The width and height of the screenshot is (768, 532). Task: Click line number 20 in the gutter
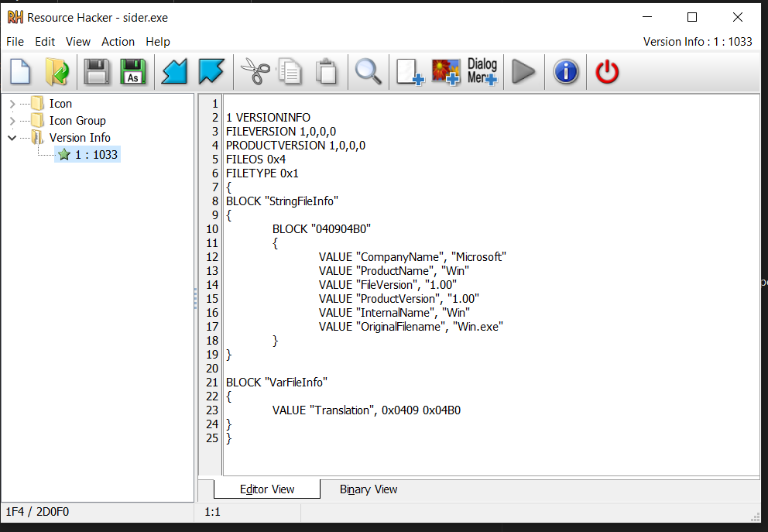[x=212, y=369]
